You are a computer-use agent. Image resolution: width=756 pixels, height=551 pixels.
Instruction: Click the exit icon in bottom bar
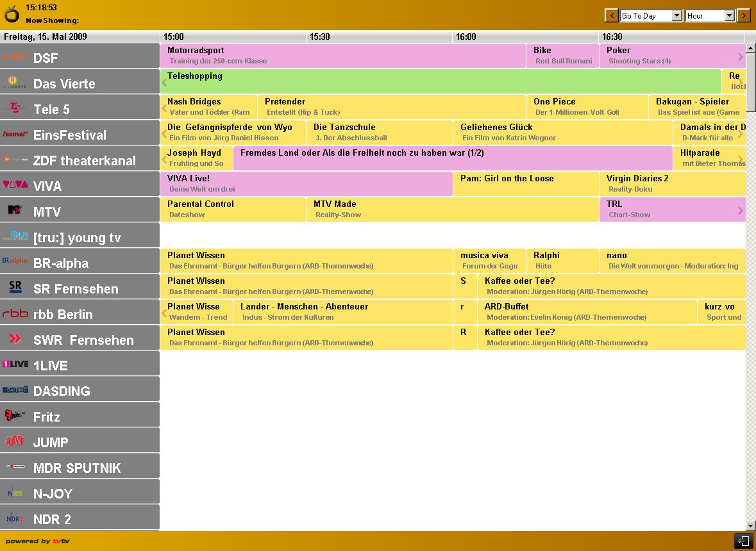coord(743,541)
